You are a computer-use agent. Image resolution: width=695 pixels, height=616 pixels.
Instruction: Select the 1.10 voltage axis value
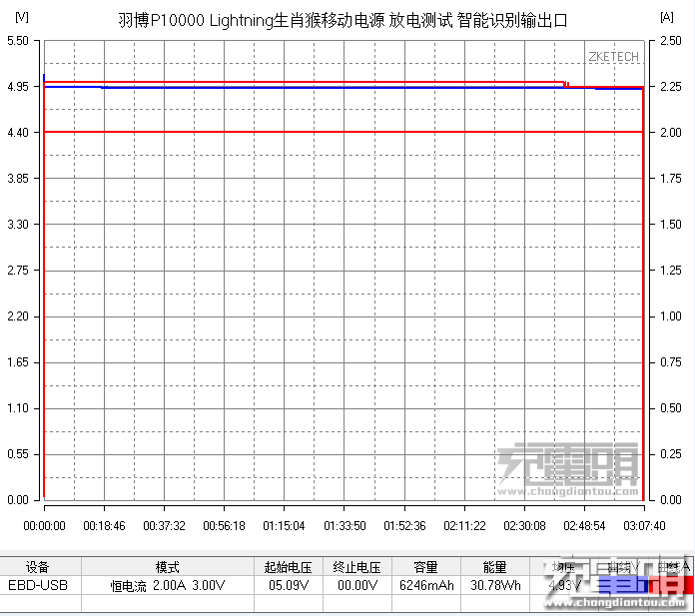click(x=18, y=408)
